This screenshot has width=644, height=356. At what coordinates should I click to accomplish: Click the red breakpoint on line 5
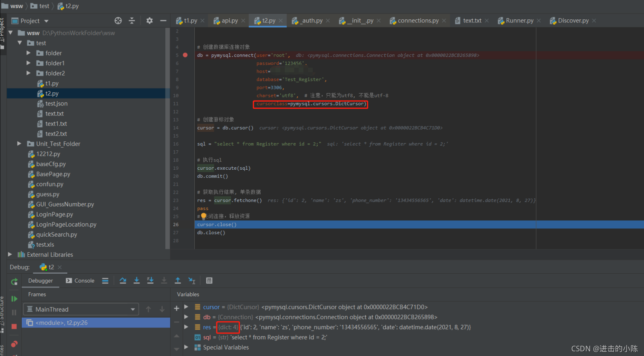click(185, 55)
